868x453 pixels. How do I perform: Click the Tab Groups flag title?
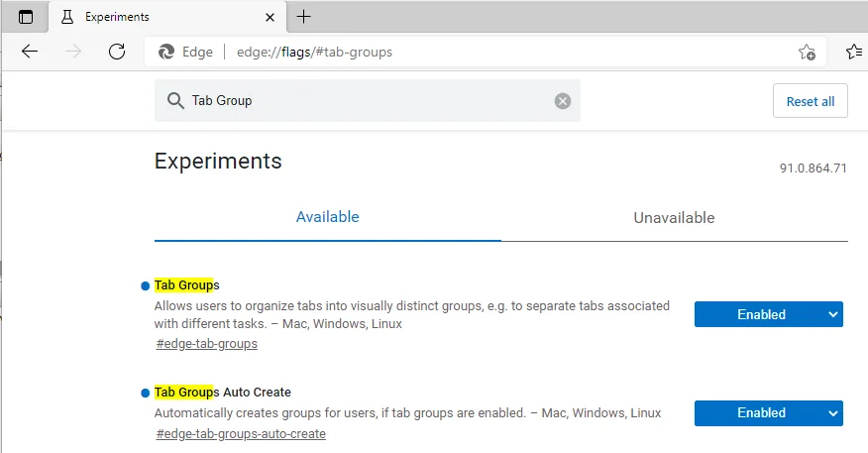pos(186,285)
